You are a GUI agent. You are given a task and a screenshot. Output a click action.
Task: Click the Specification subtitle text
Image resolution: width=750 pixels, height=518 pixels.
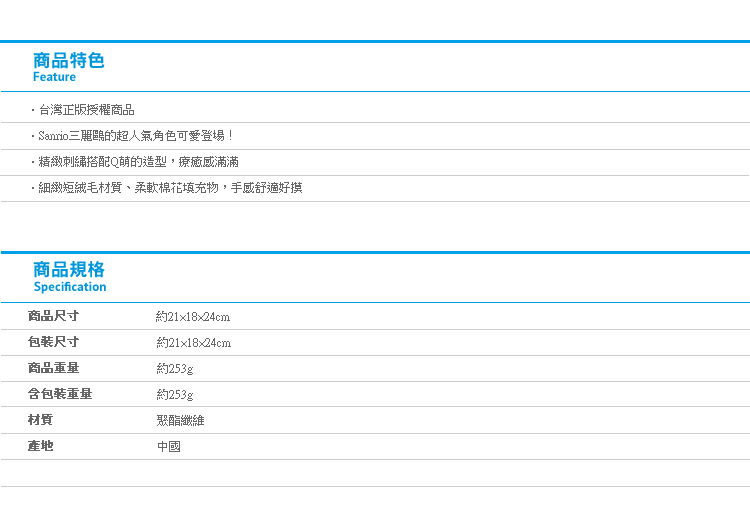pos(70,287)
